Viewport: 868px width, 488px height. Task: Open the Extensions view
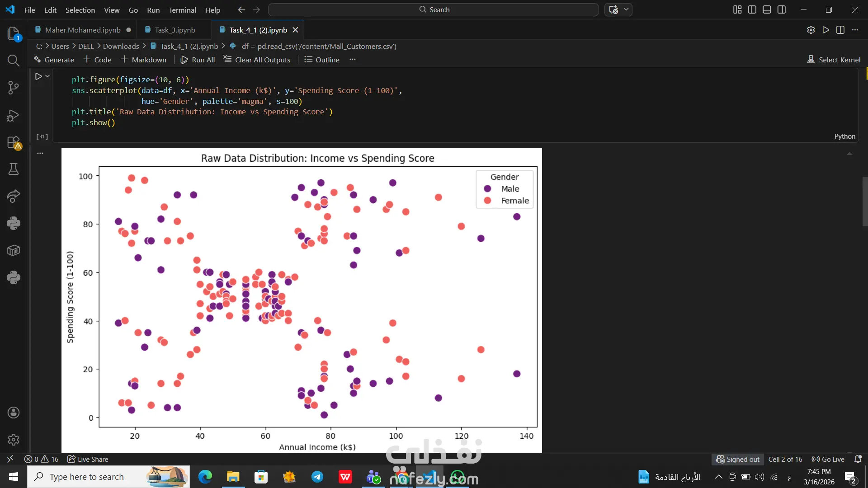(x=14, y=142)
